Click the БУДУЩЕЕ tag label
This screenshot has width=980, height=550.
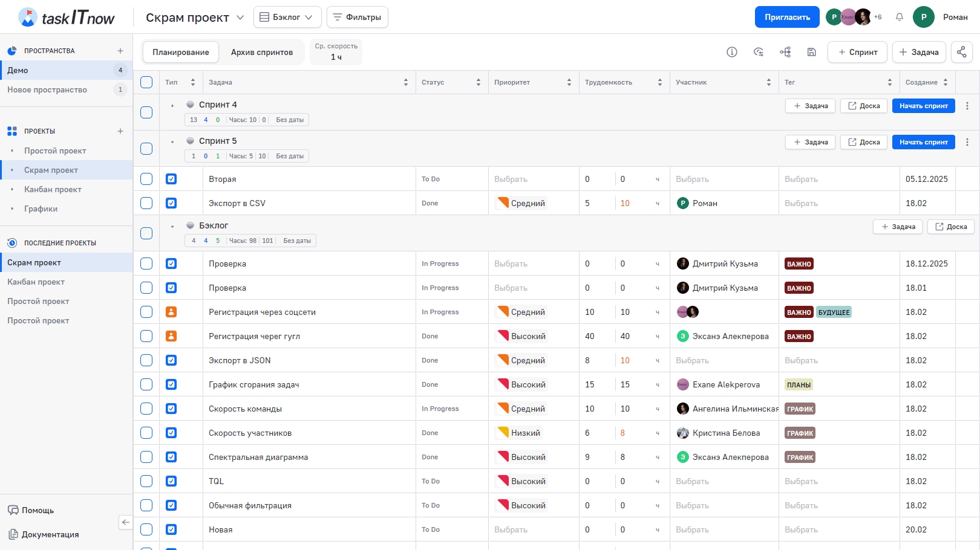point(834,312)
